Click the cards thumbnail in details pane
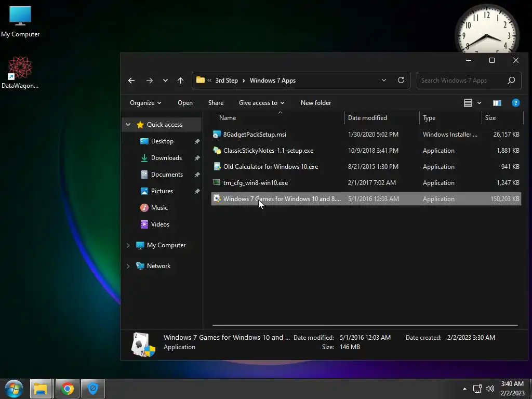Image resolution: width=532 pixels, height=399 pixels. click(x=143, y=344)
